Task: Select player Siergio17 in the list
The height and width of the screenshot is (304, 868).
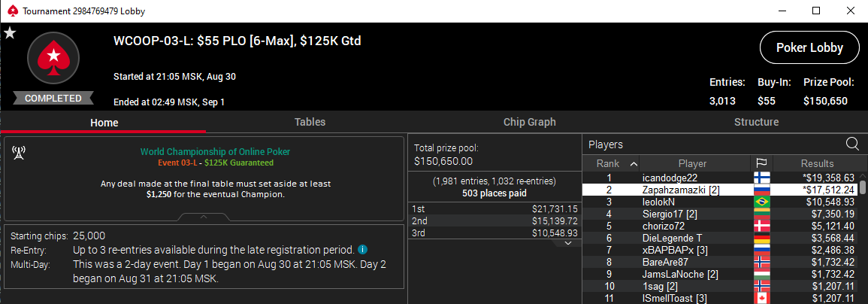Action: [x=720, y=214]
